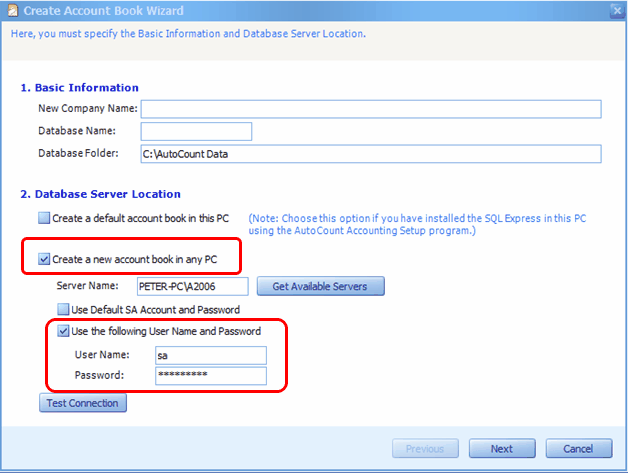This screenshot has width=628, height=473.
Task: Proceed with the Next button
Action: pos(501,449)
